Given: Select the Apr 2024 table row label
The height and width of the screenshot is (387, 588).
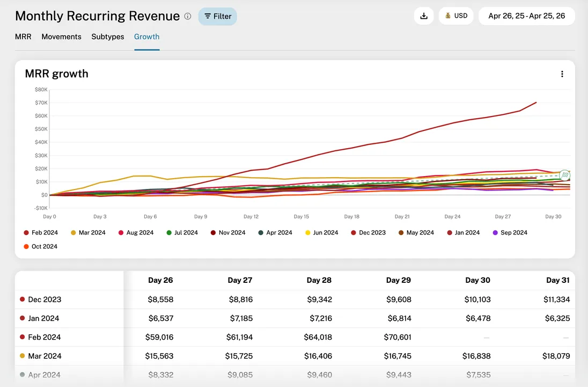Looking at the screenshot, I should 44,374.
